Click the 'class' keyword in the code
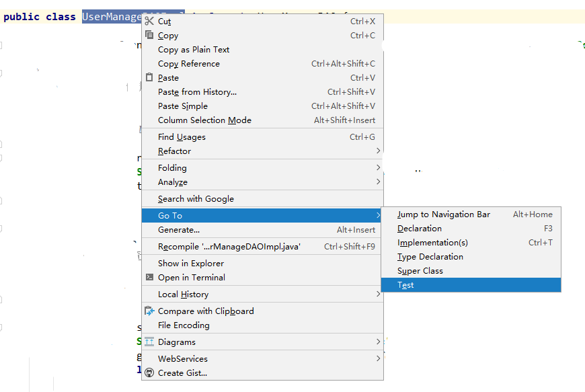 point(61,17)
